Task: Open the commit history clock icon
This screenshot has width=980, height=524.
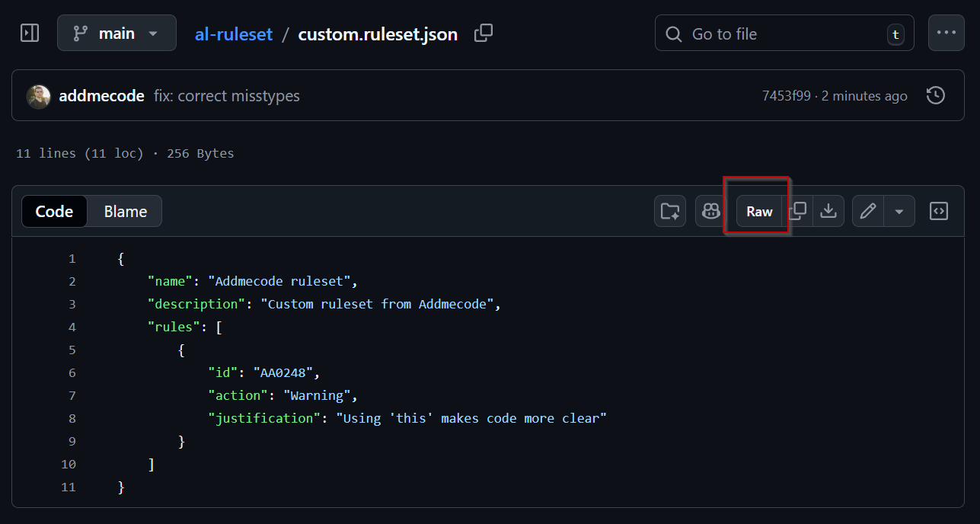Action: (935, 94)
